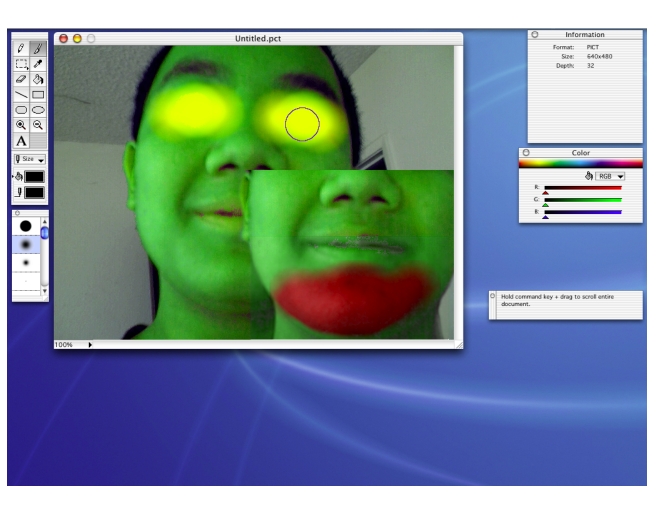Click the blue B slider track
661x527 pixels.
(x=583, y=212)
